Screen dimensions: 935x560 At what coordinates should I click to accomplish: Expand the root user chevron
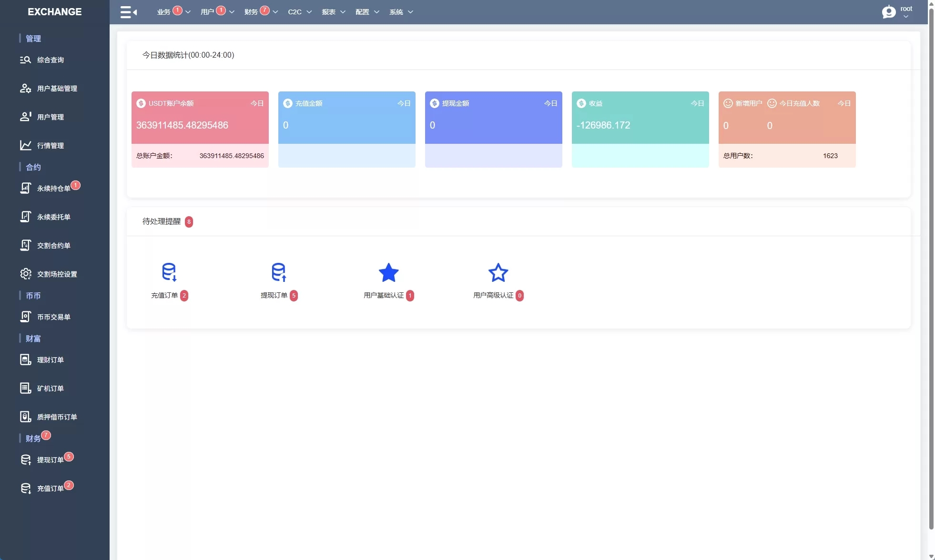click(x=906, y=17)
